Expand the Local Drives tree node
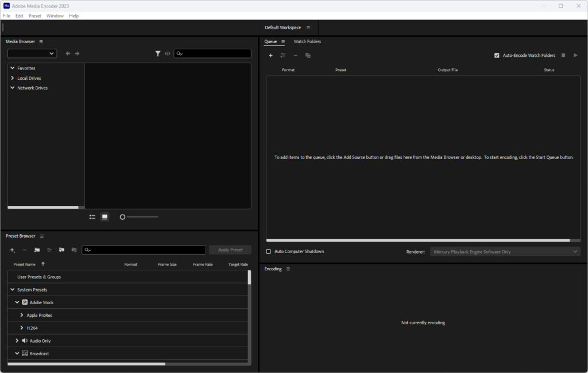Viewport: 588px width, 373px height. (13, 78)
